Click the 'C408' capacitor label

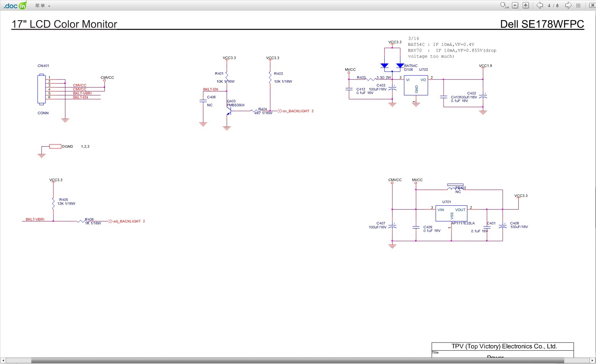514,223
